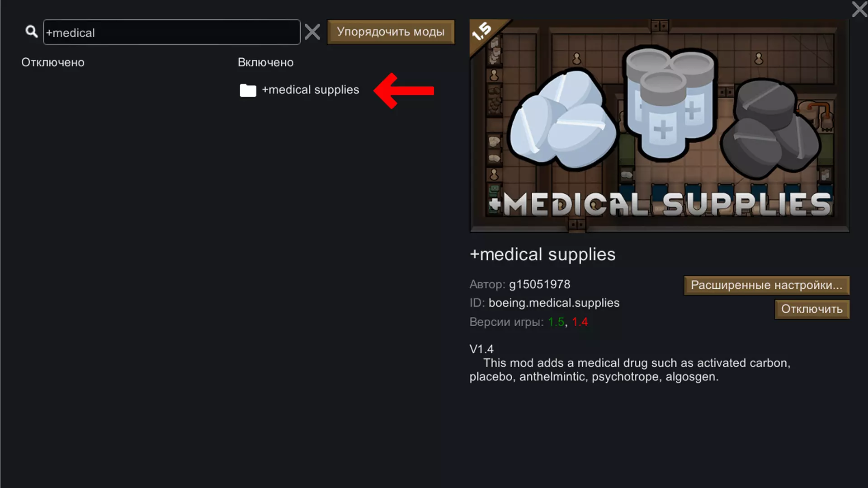This screenshot has width=868, height=488.
Task: Click the Отключено column header
Action: pyautogui.click(x=53, y=62)
